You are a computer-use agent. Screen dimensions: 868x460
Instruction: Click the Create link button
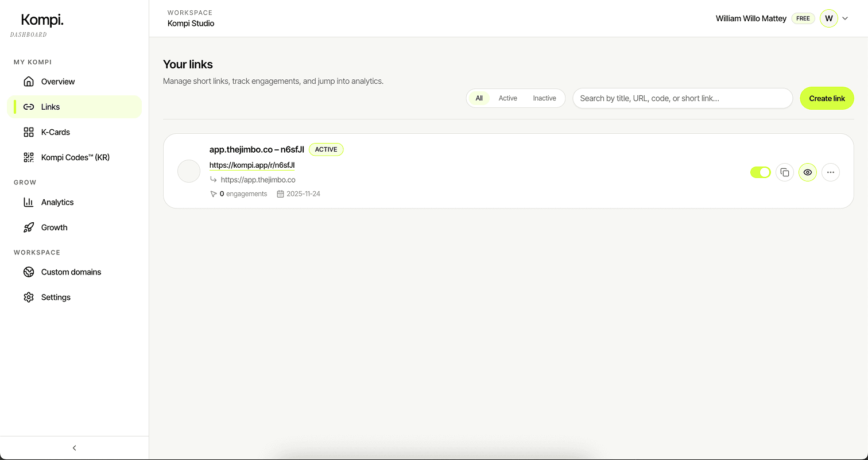(827, 98)
